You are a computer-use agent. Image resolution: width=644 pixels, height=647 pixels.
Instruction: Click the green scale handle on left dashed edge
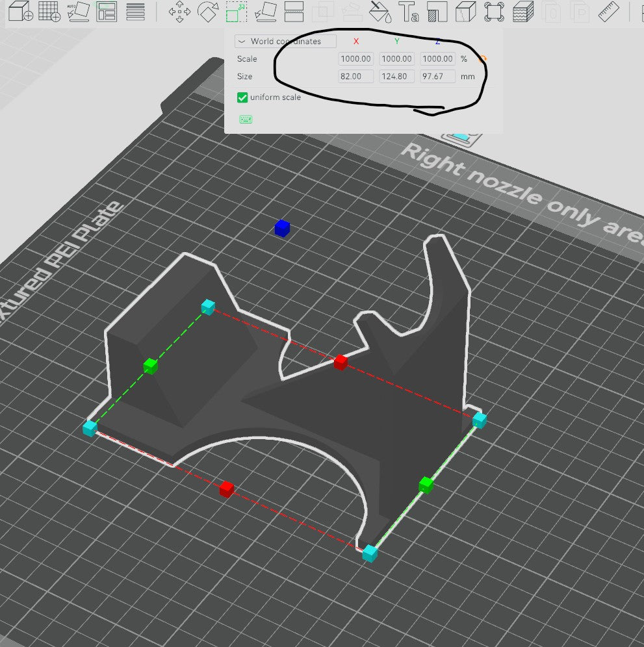[x=150, y=366]
